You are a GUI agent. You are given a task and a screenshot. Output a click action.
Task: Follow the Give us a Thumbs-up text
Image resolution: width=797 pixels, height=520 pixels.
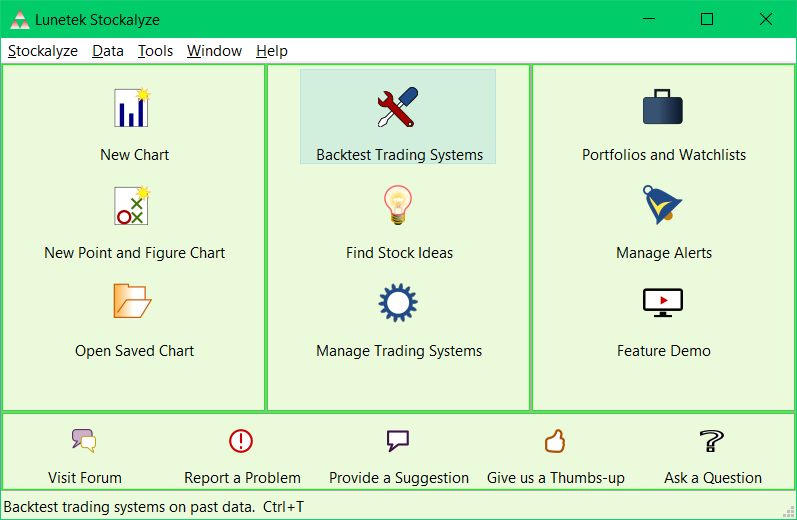[556, 478]
